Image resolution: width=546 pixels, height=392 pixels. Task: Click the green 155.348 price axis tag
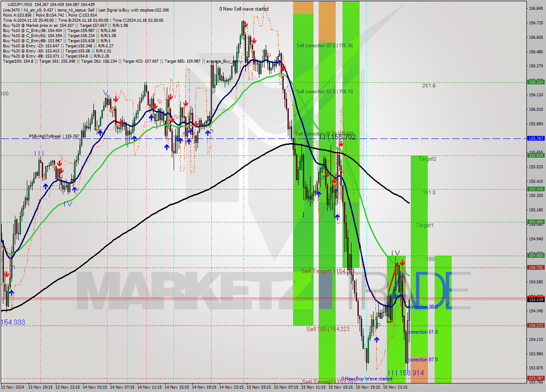[536, 189]
